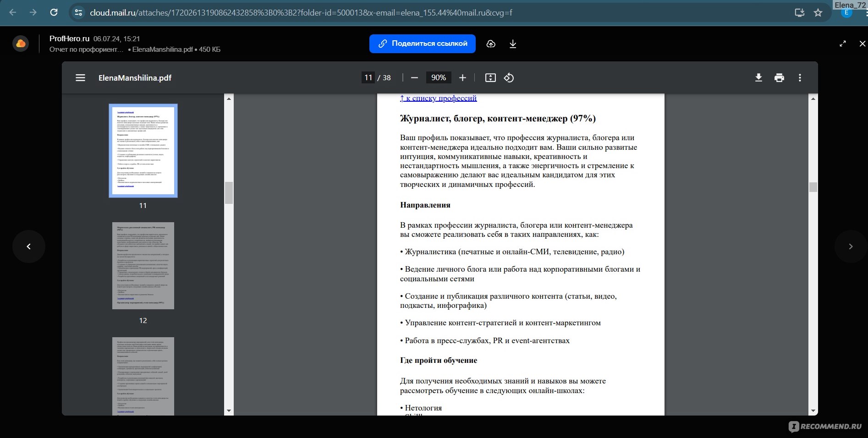
Task: Click sidebar scrollbar down arrow
Action: (229, 411)
